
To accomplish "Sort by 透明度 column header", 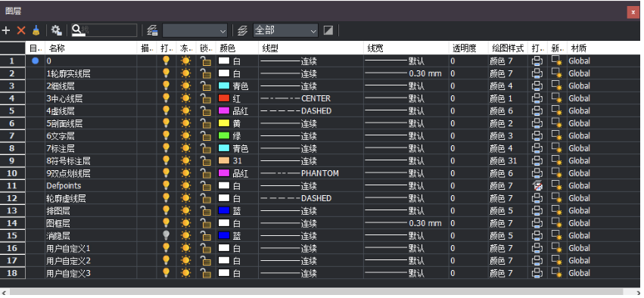I will (468, 48).
